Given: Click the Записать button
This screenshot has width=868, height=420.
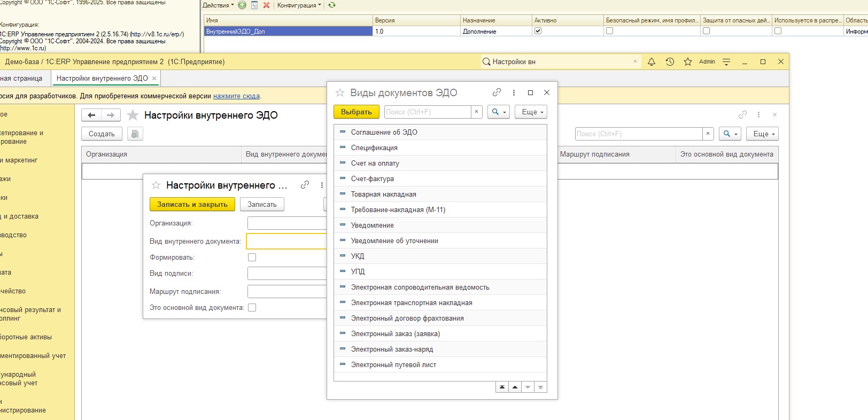Looking at the screenshot, I should pyautogui.click(x=262, y=204).
